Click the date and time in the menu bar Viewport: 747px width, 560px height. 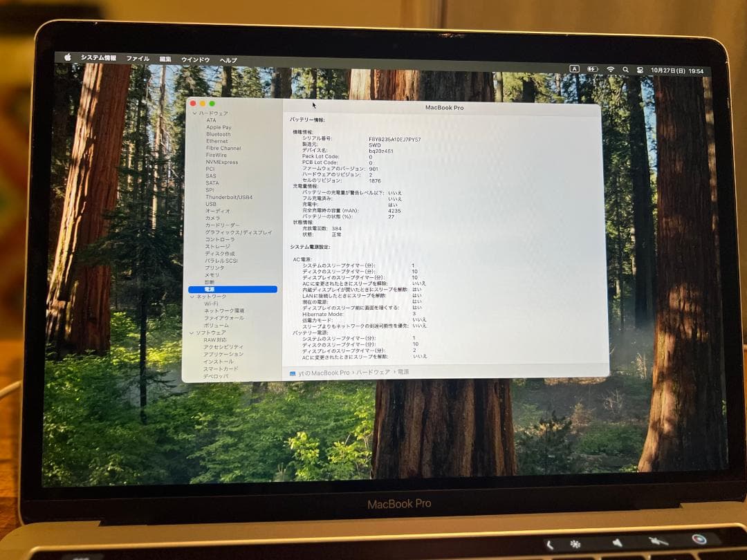(676, 69)
